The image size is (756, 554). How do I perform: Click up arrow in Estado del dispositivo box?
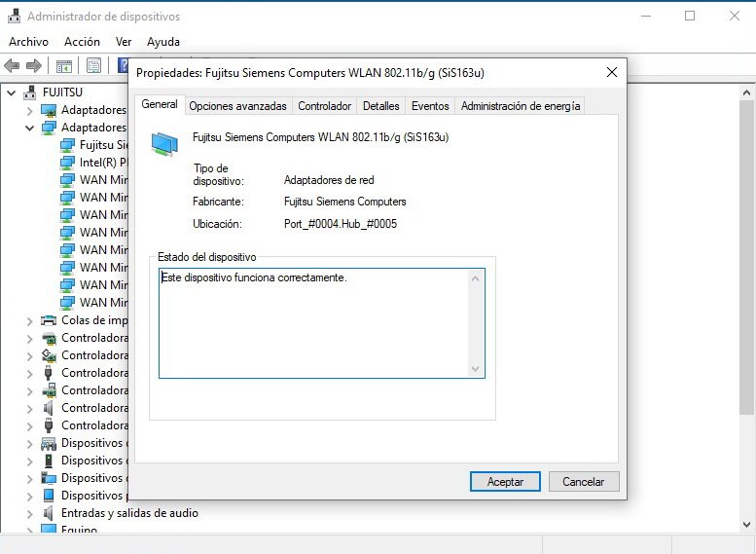pyautogui.click(x=476, y=278)
